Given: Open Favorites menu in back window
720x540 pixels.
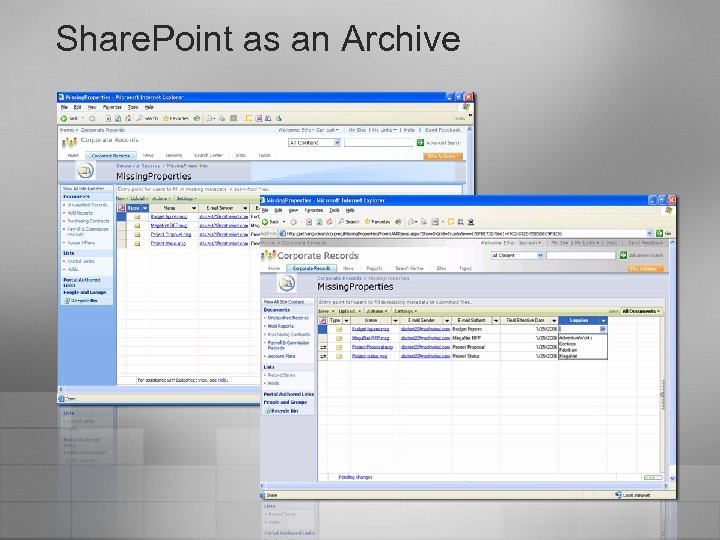Looking at the screenshot, I should pyautogui.click(x=112, y=107).
